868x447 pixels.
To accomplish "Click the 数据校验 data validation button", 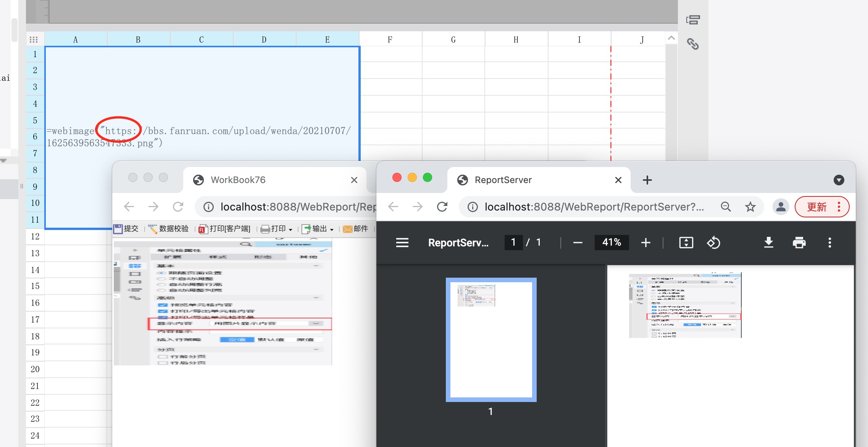I will point(168,229).
